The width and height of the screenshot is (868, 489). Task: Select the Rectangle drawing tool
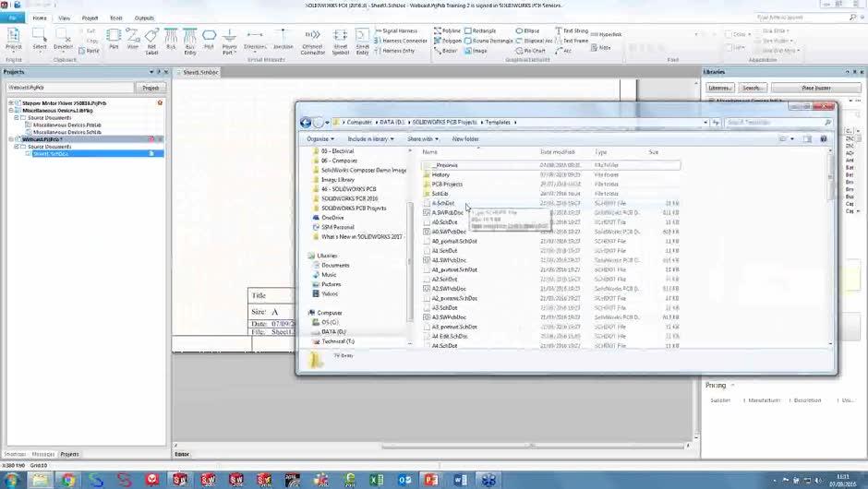click(480, 31)
